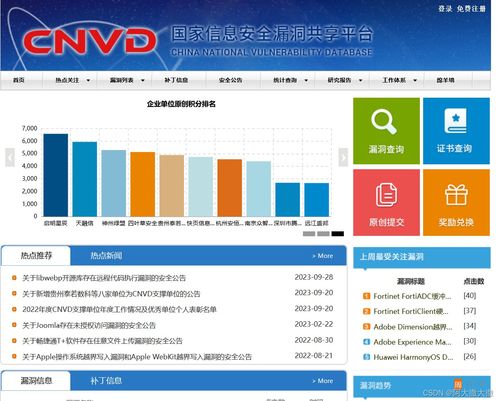The image size is (500, 401).
Task: Open the 奖励兑换 gift tile
Action: [x=456, y=202]
